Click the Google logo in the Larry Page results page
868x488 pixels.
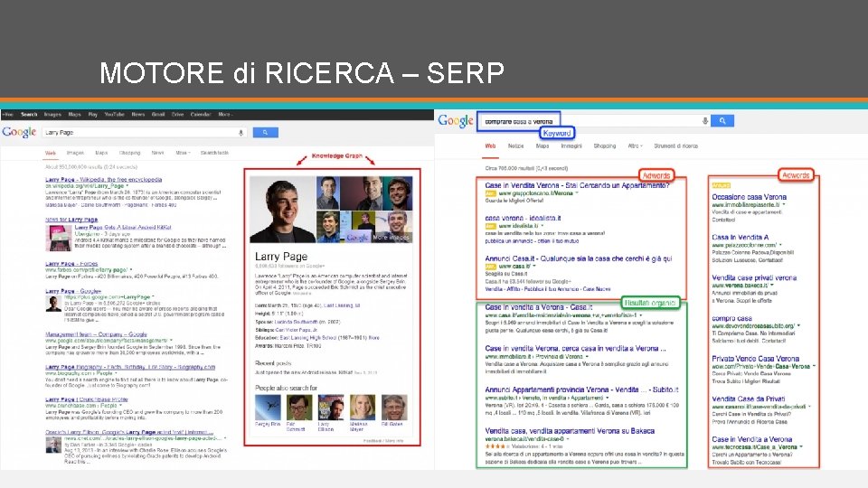tap(19, 132)
